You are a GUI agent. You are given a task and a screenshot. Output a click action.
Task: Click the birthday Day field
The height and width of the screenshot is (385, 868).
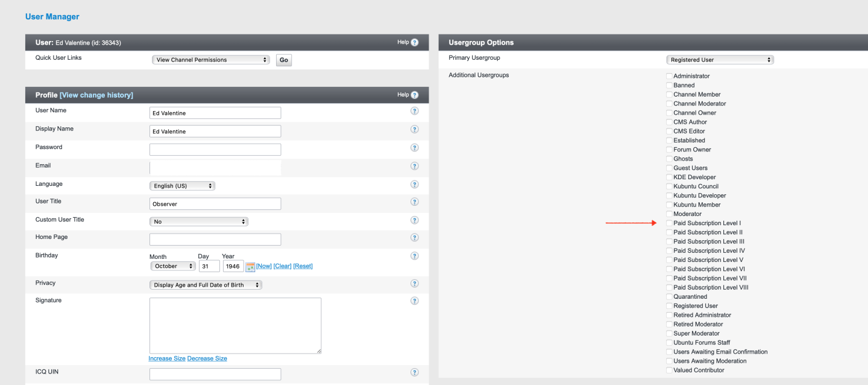click(x=209, y=266)
